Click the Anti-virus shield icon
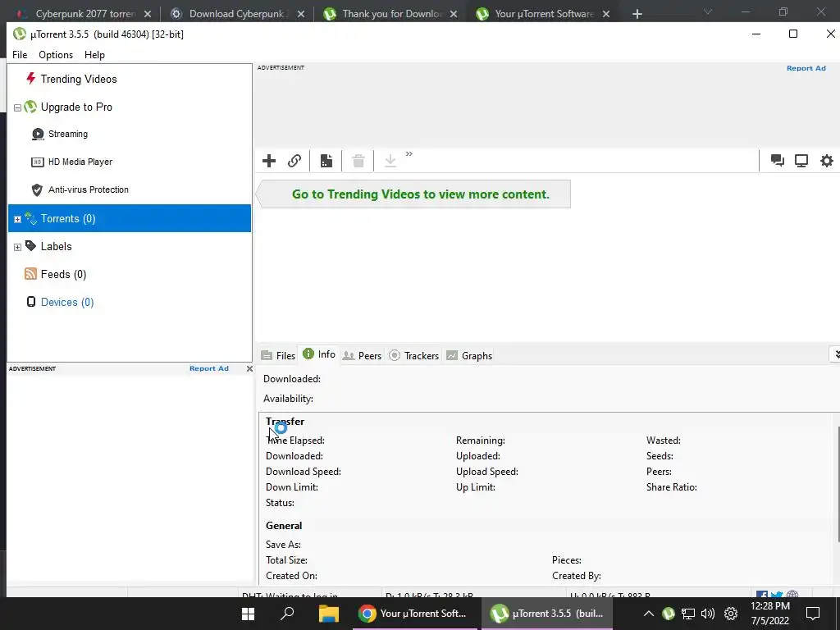The height and width of the screenshot is (630, 840). click(x=37, y=189)
